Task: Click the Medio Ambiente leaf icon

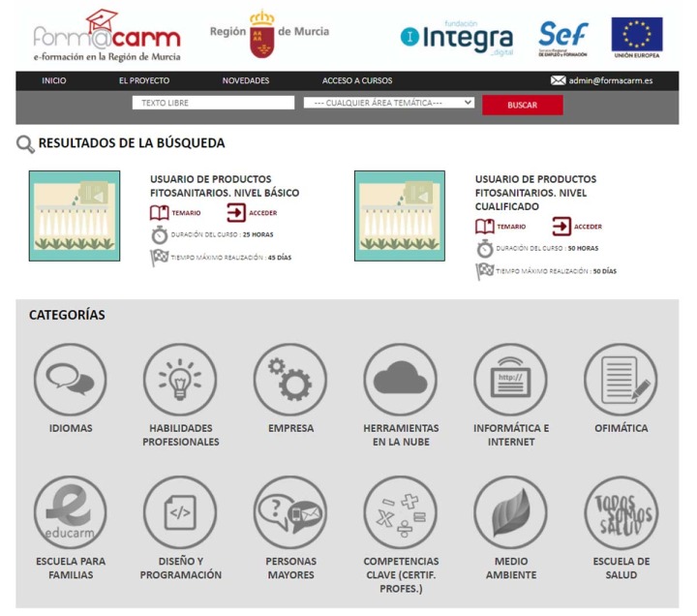Action: 511,512
